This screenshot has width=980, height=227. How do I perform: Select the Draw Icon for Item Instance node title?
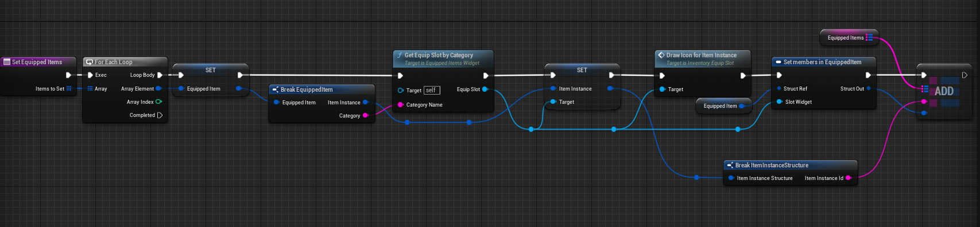click(x=701, y=55)
